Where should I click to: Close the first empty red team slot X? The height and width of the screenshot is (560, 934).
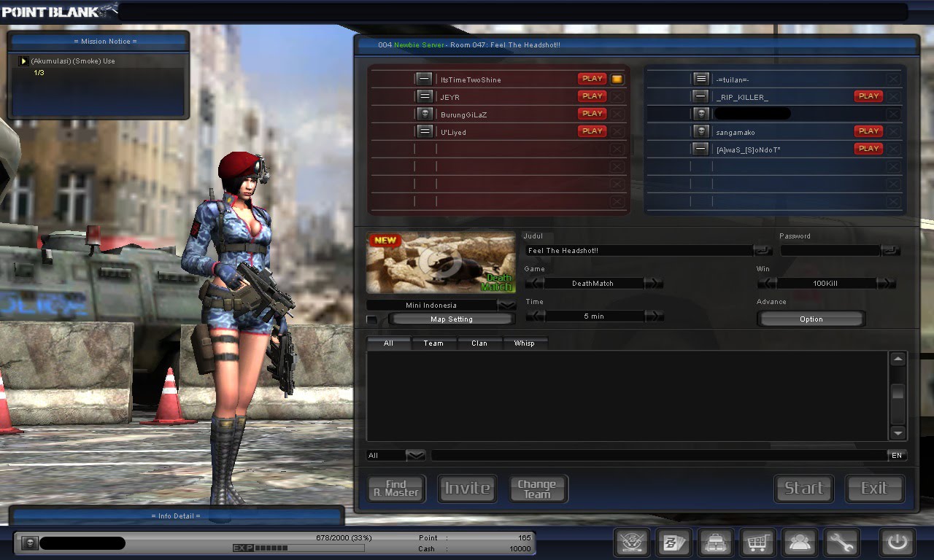(617, 149)
